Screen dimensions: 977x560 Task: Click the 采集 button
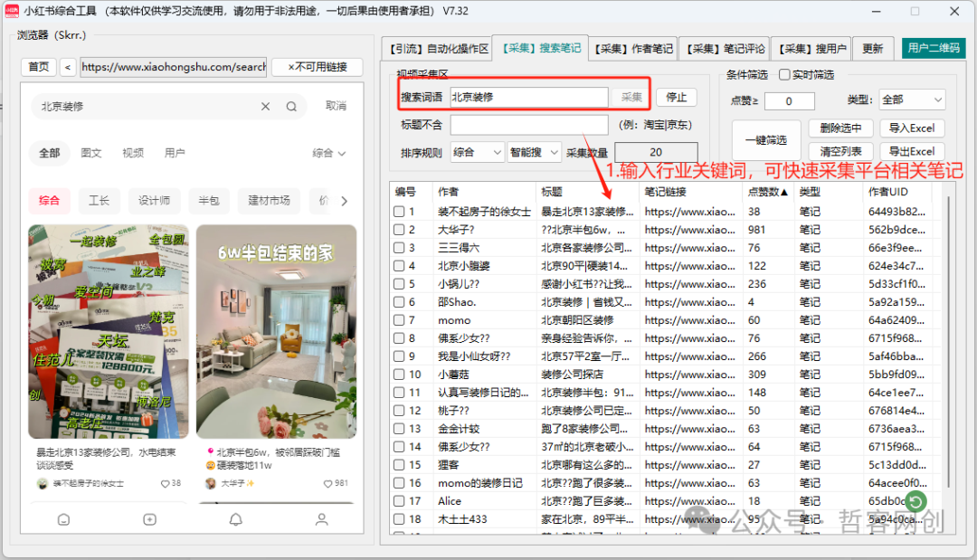[631, 97]
